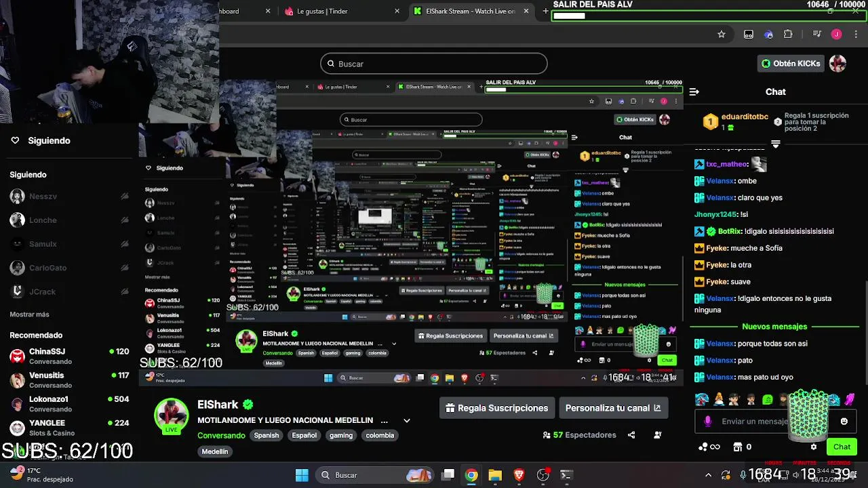Click green Chat send button
Image resolution: width=868 pixels, height=488 pixels.
point(842,447)
